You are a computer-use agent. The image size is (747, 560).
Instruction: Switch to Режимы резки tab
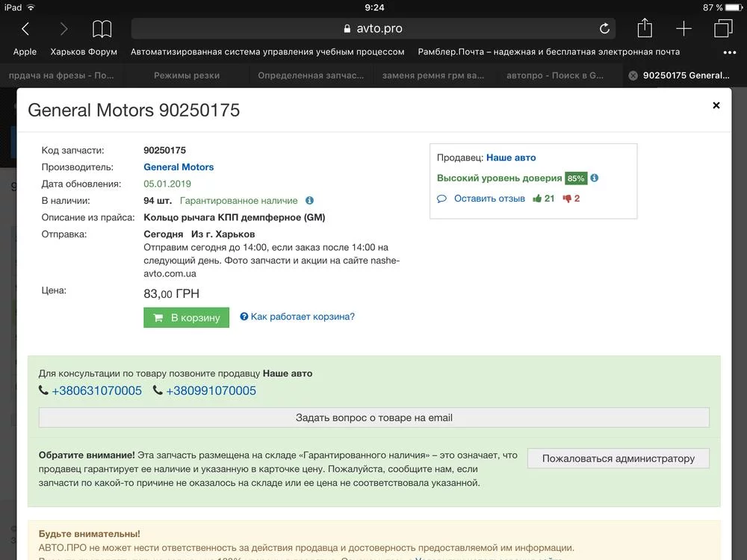click(x=187, y=75)
